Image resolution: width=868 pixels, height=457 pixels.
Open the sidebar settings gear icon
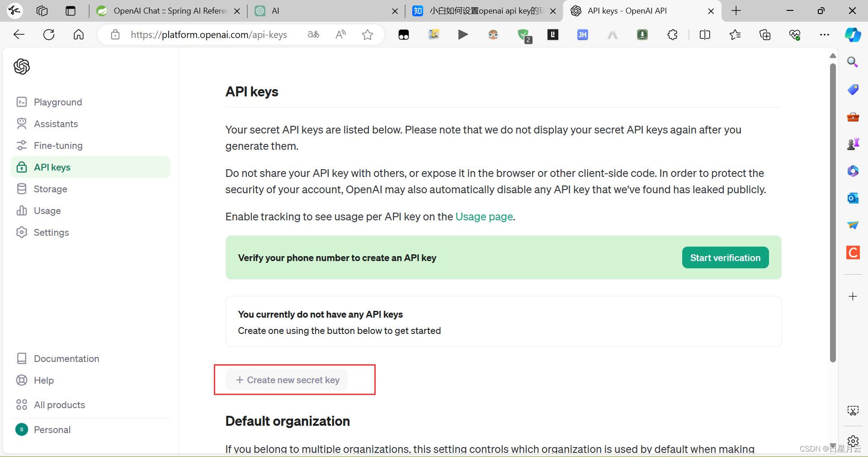coord(853,441)
